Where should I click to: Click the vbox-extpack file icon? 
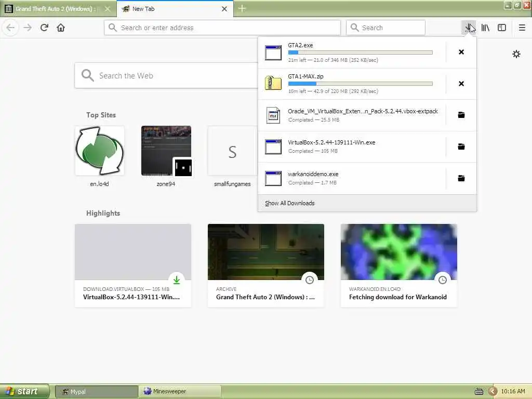[x=273, y=115]
